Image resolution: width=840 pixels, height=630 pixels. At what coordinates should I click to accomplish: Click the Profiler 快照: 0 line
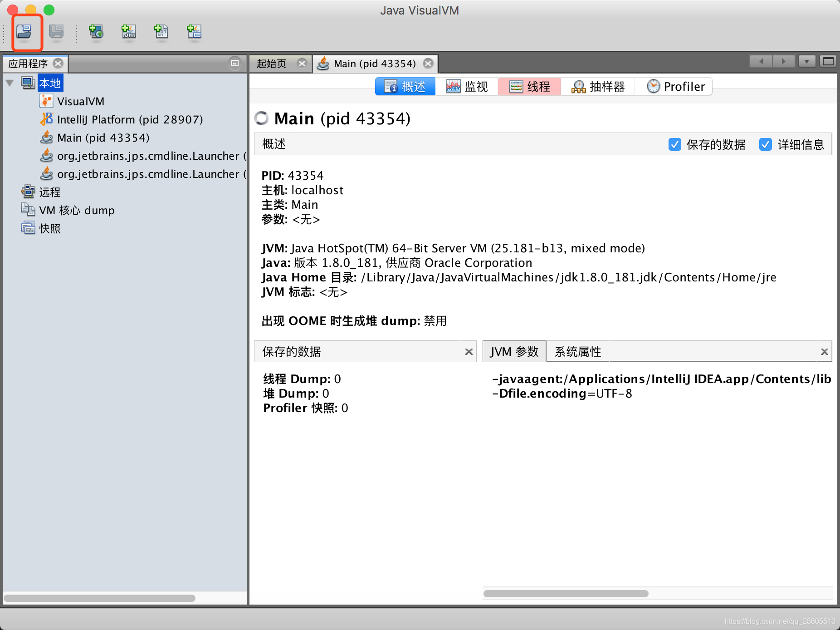tap(306, 408)
